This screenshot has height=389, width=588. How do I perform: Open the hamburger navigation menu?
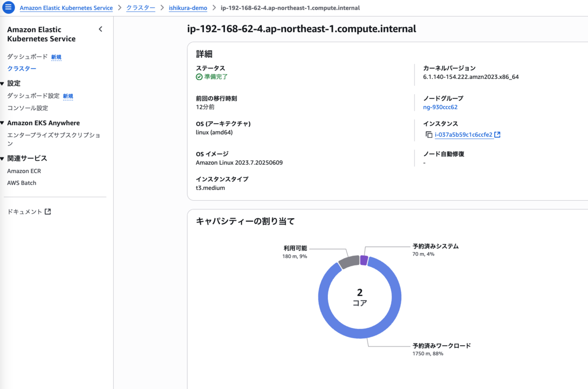pos(9,8)
